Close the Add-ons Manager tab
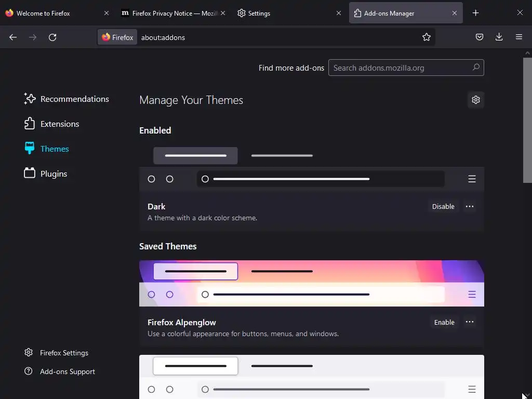The image size is (532, 399). [x=454, y=13]
